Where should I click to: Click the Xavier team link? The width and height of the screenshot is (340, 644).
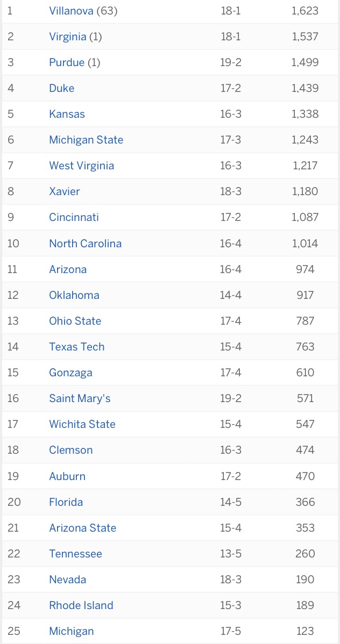coord(65,191)
